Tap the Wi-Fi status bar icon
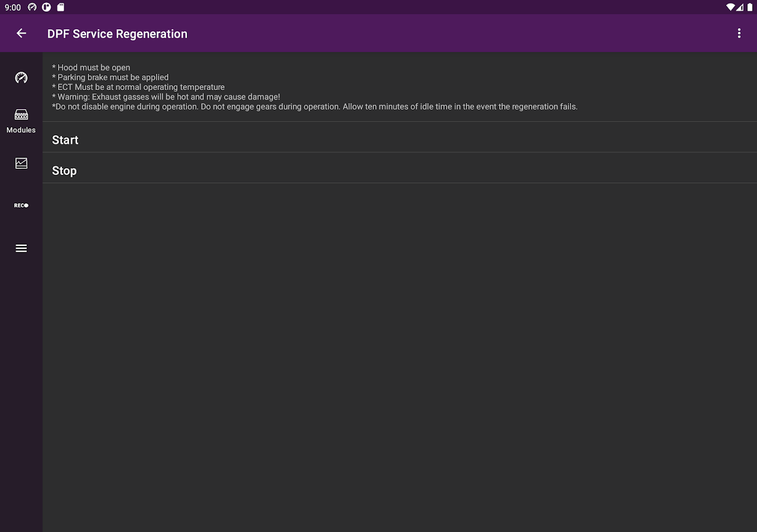The image size is (757, 532). (x=731, y=7)
